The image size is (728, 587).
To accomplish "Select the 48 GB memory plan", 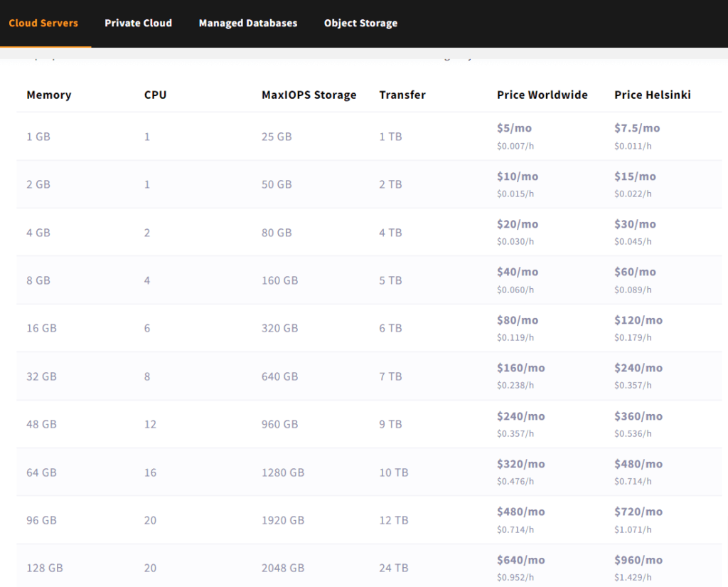I will (x=41, y=424).
